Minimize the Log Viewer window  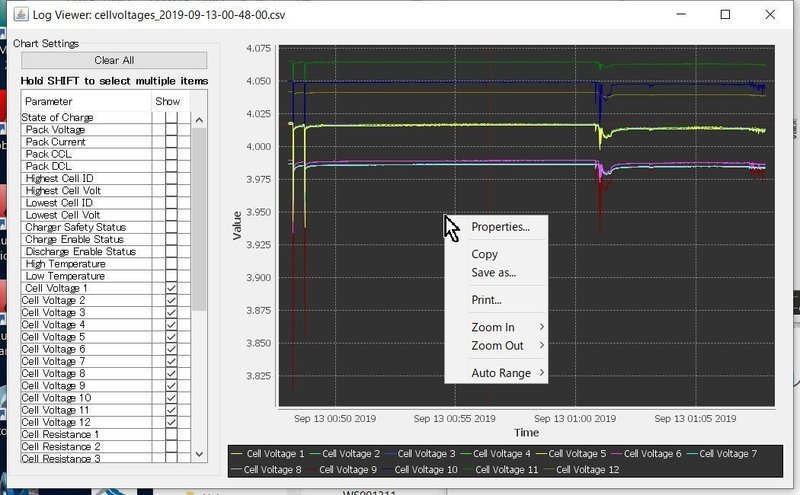pyautogui.click(x=681, y=14)
